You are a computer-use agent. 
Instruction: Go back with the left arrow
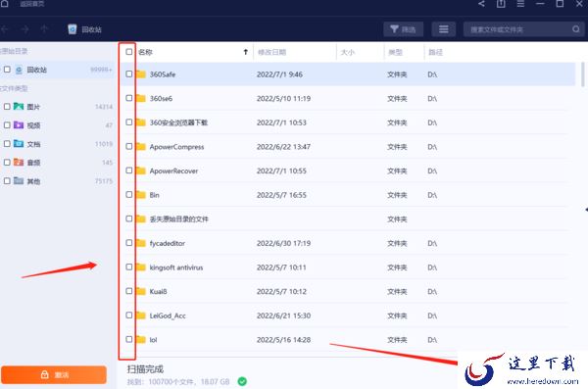(5, 28)
